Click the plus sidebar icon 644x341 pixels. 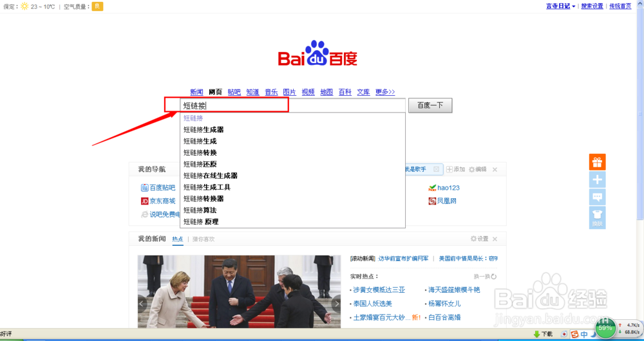(x=597, y=180)
